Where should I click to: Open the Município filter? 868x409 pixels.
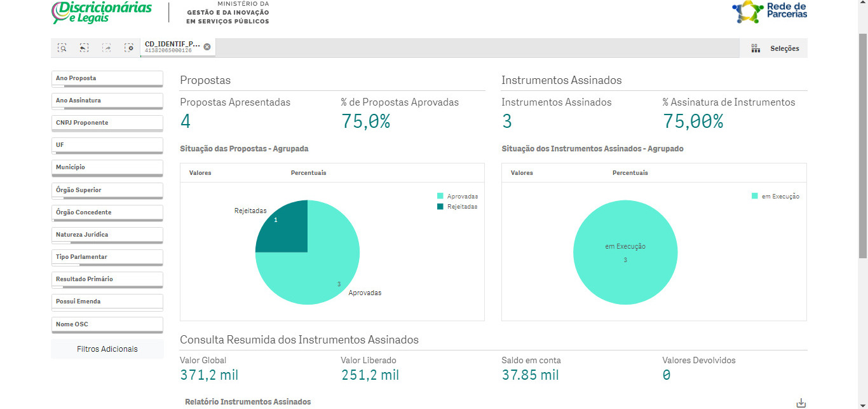click(x=107, y=168)
